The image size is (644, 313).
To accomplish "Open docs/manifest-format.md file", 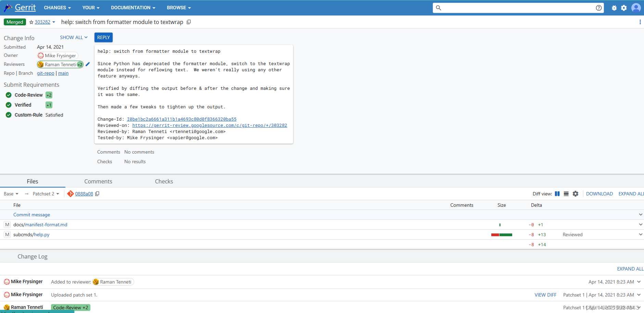I will click(x=40, y=225).
